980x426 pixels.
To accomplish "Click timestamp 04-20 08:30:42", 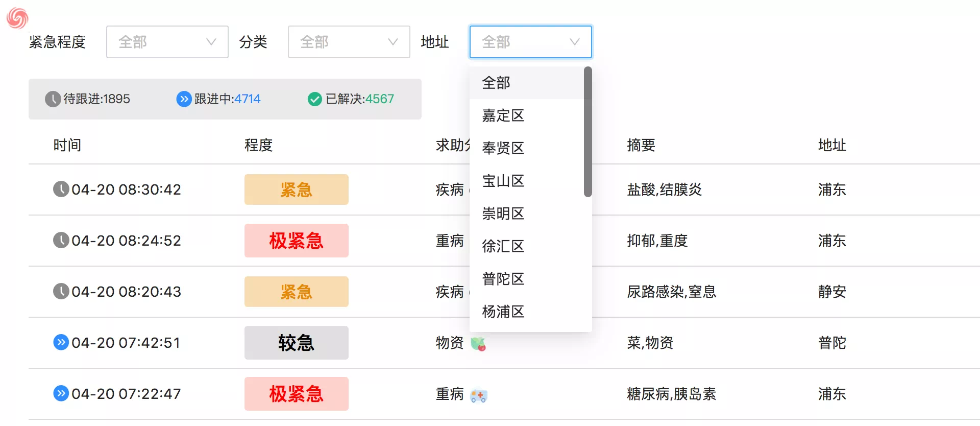I will click(x=126, y=190).
